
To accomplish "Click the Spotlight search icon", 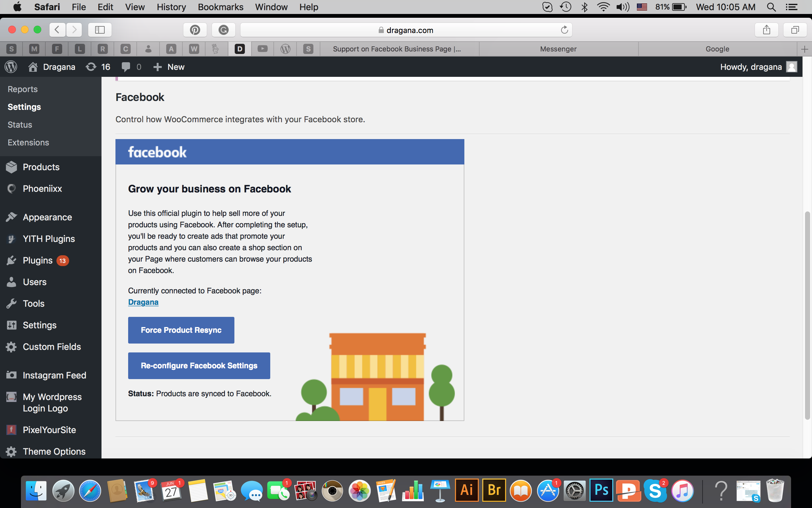I will 771,7.
